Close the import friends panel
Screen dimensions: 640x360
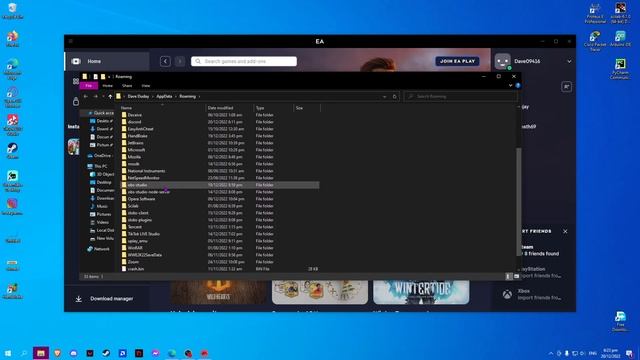click(565, 231)
